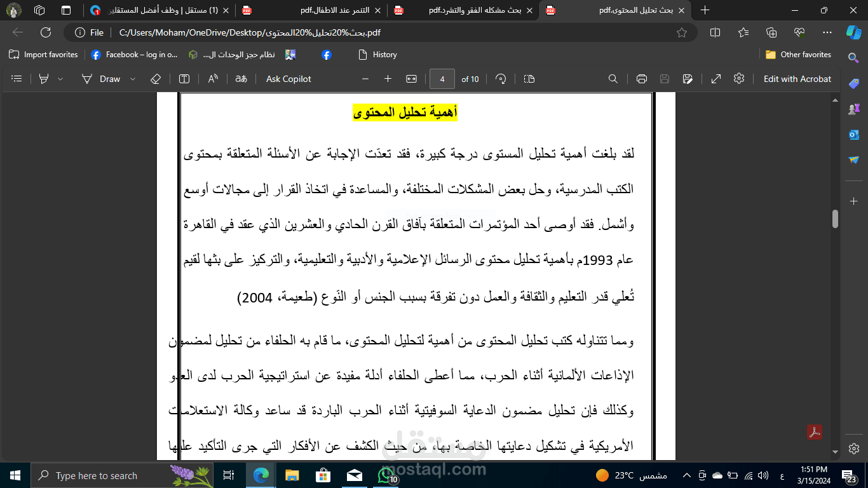Open the Windows Start menu
The width and height of the screenshot is (868, 488).
point(15,475)
